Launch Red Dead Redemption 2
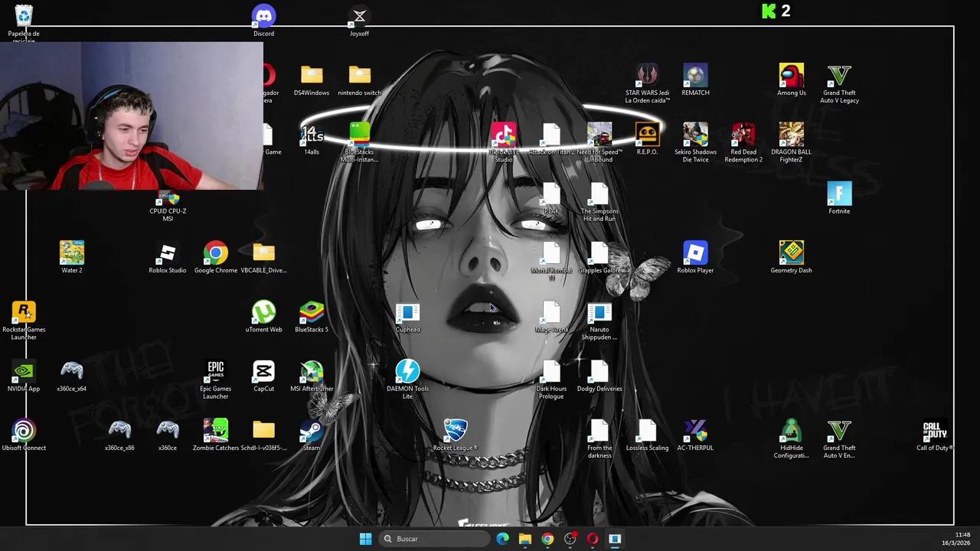 [743, 142]
